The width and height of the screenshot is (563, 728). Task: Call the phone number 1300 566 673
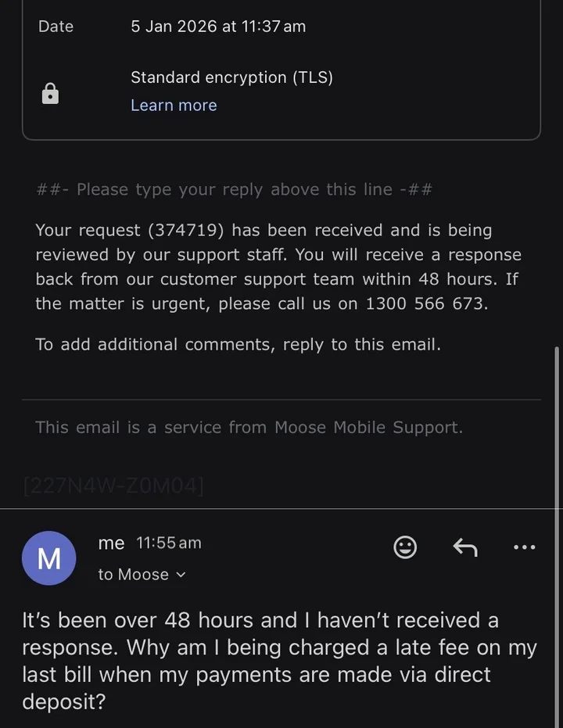(x=425, y=303)
